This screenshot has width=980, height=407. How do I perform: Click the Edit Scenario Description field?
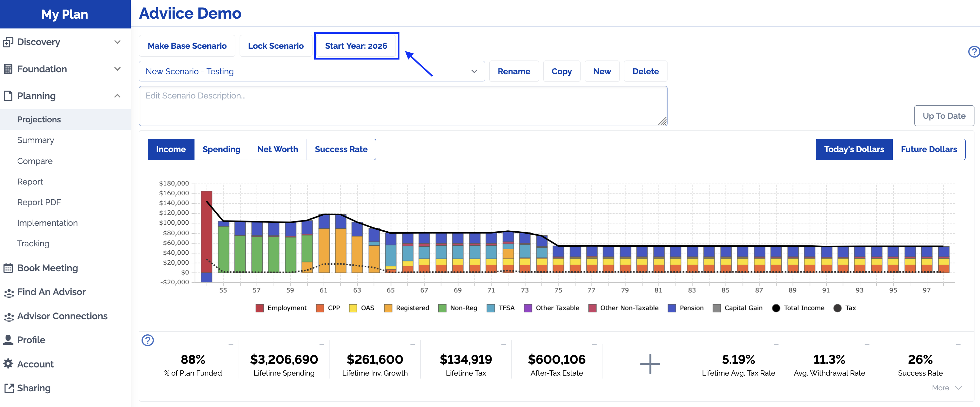[402, 106]
